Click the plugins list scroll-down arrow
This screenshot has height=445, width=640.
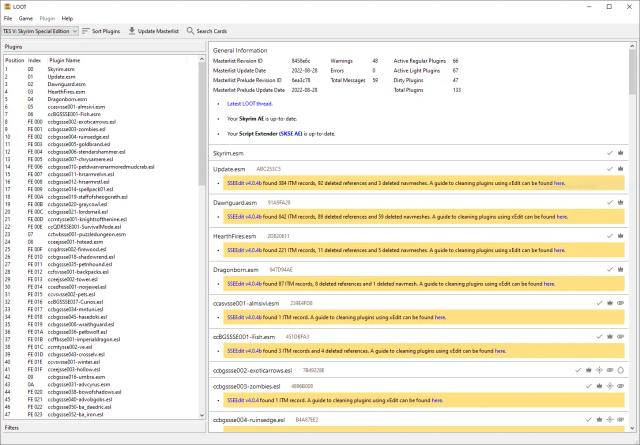[x=200, y=417]
